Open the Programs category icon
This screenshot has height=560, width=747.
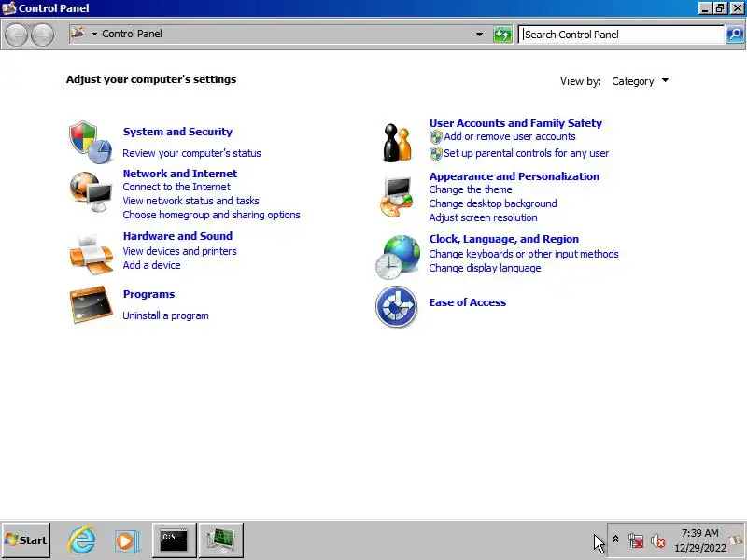coord(91,304)
